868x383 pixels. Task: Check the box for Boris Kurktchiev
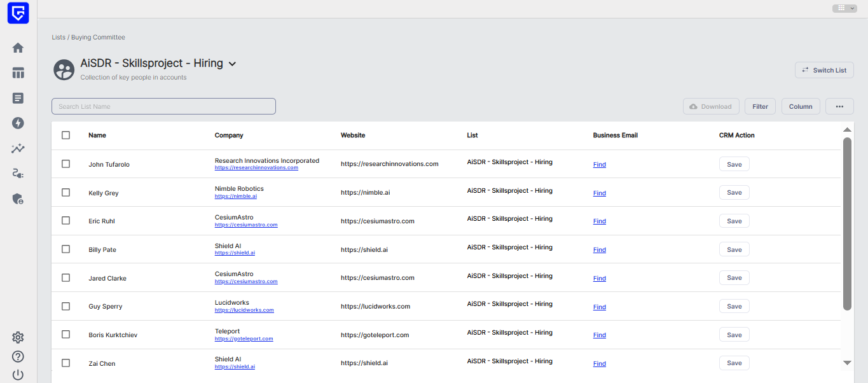pos(65,335)
